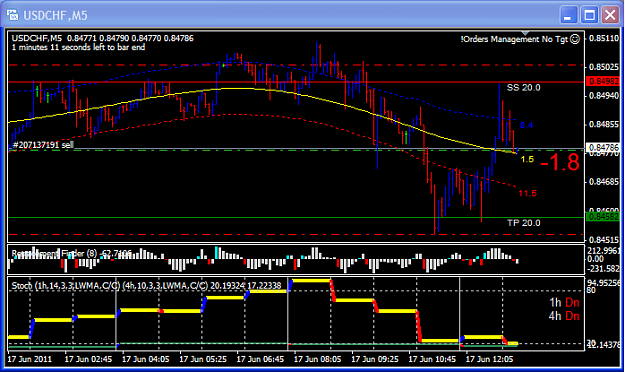Select the 'TP 20.0' take profit label
This screenshot has width=625, height=372.
point(523,223)
